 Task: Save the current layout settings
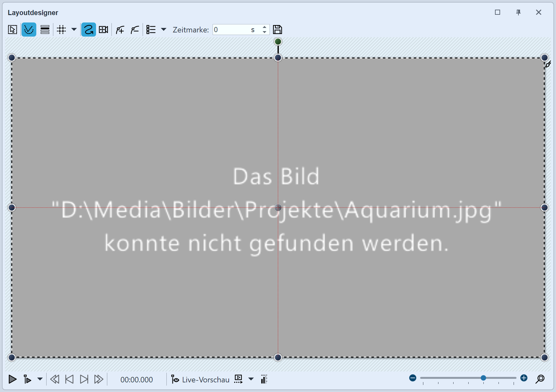278,30
